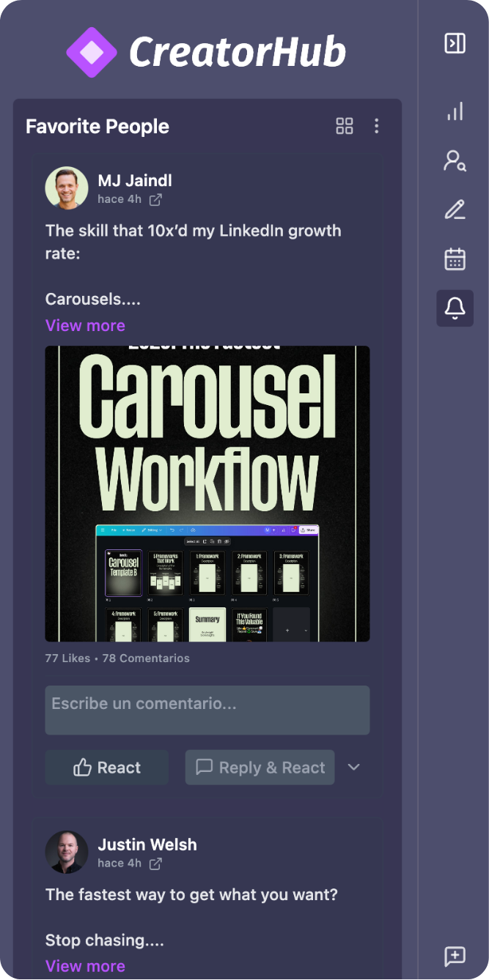Click the CreatorHub diamond logo

pyautogui.click(x=92, y=53)
